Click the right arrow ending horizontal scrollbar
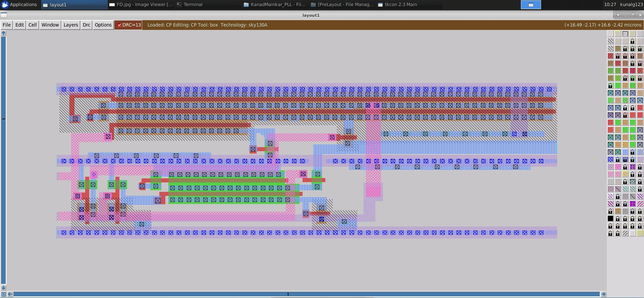 pyautogui.click(x=603, y=294)
